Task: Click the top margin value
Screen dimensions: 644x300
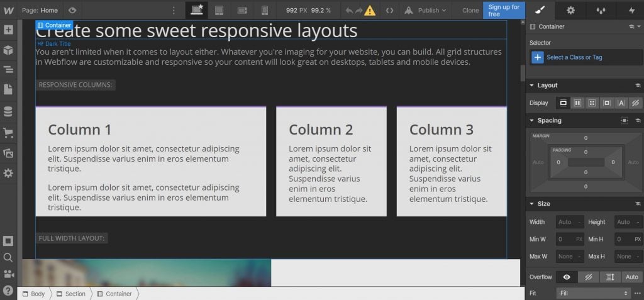Action: (x=586, y=138)
